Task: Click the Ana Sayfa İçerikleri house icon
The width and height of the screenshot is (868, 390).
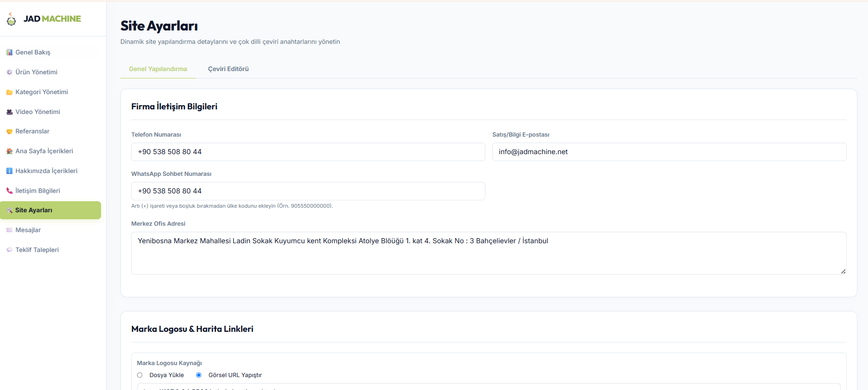Action: [9, 151]
